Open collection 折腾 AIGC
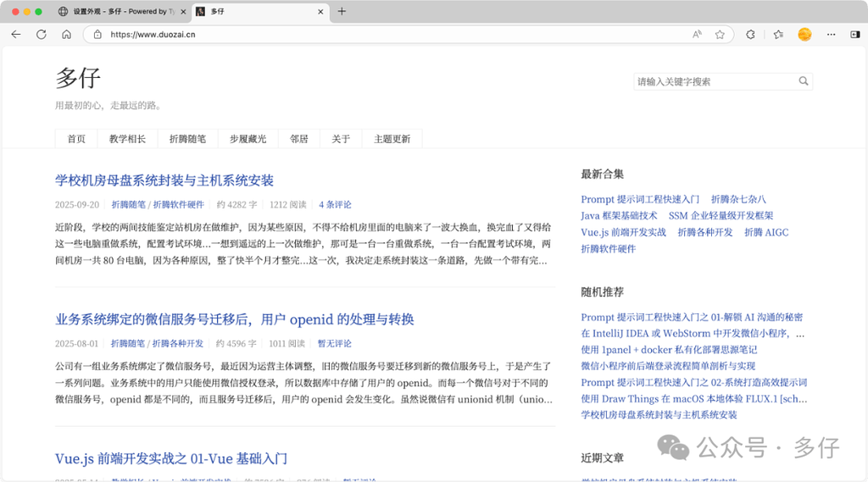The image size is (868, 482). (766, 232)
